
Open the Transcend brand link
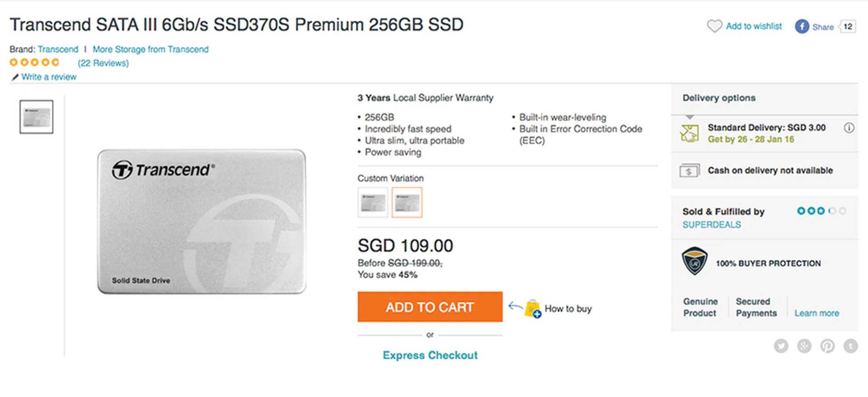pos(58,49)
